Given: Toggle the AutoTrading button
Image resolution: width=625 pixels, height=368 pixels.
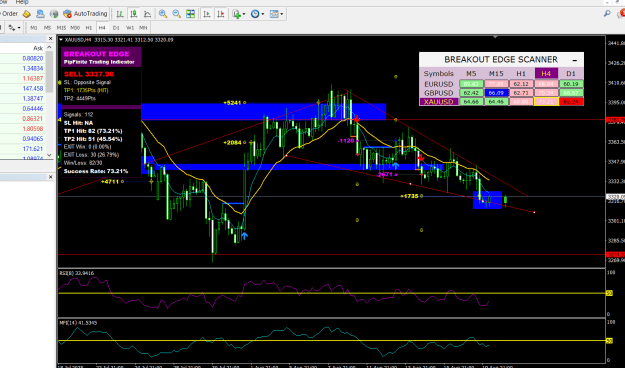Looking at the screenshot, I should [x=85, y=14].
